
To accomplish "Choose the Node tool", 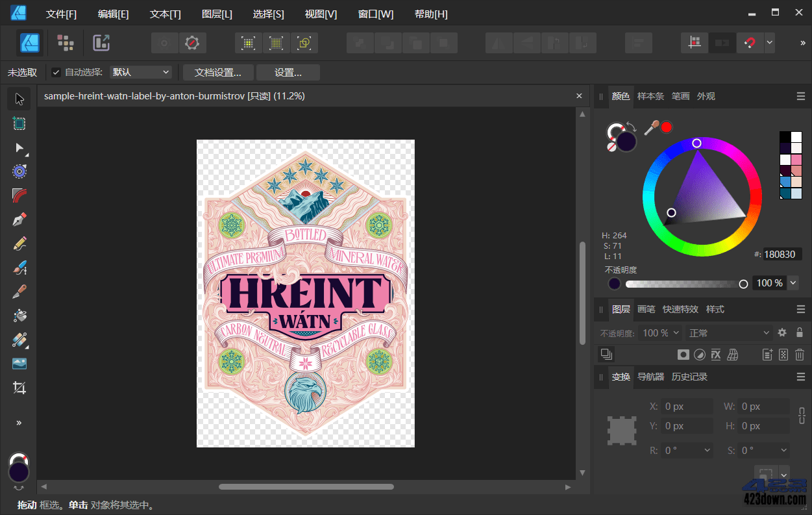I will point(19,147).
